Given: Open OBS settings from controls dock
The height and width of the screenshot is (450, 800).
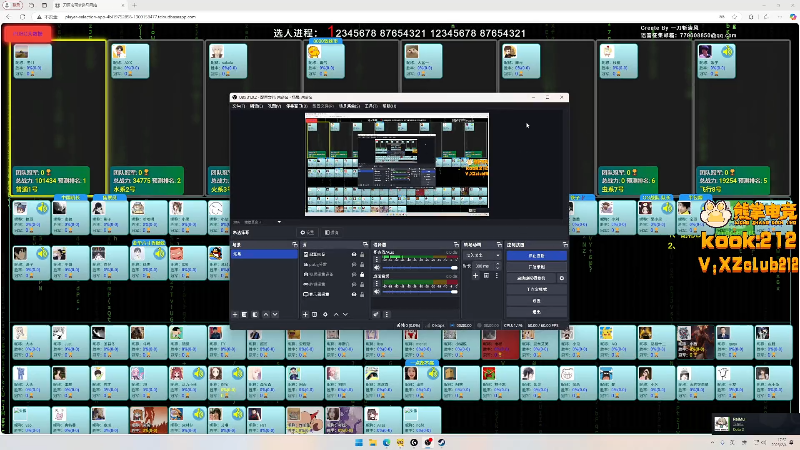Looking at the screenshot, I should (536, 301).
